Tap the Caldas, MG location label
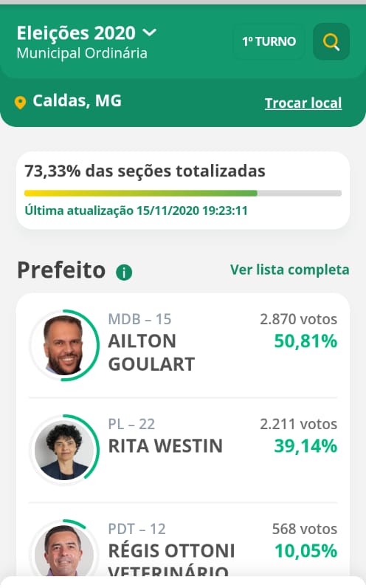 tap(77, 101)
